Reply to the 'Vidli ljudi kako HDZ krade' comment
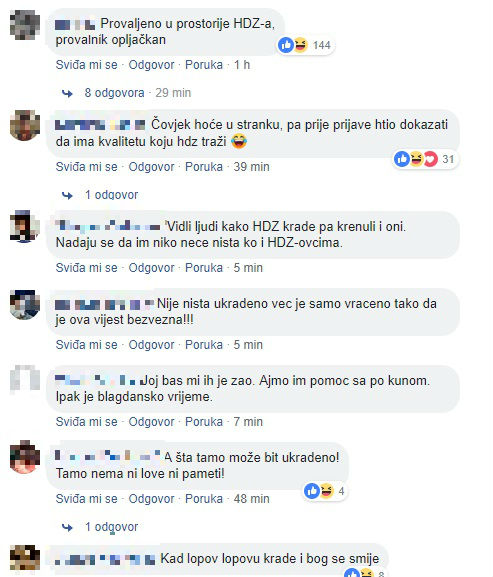493x577 pixels. (151, 268)
